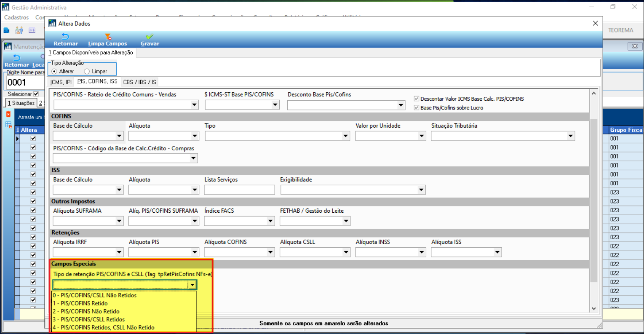This screenshot has height=334, width=644.
Task: Click the blue building icon in main toolbar
Action: [x=7, y=30]
